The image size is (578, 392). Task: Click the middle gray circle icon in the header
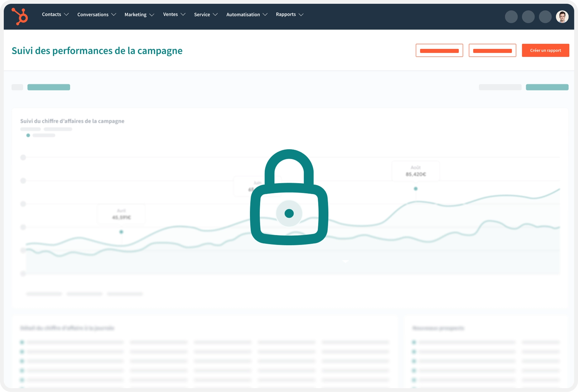point(528,17)
